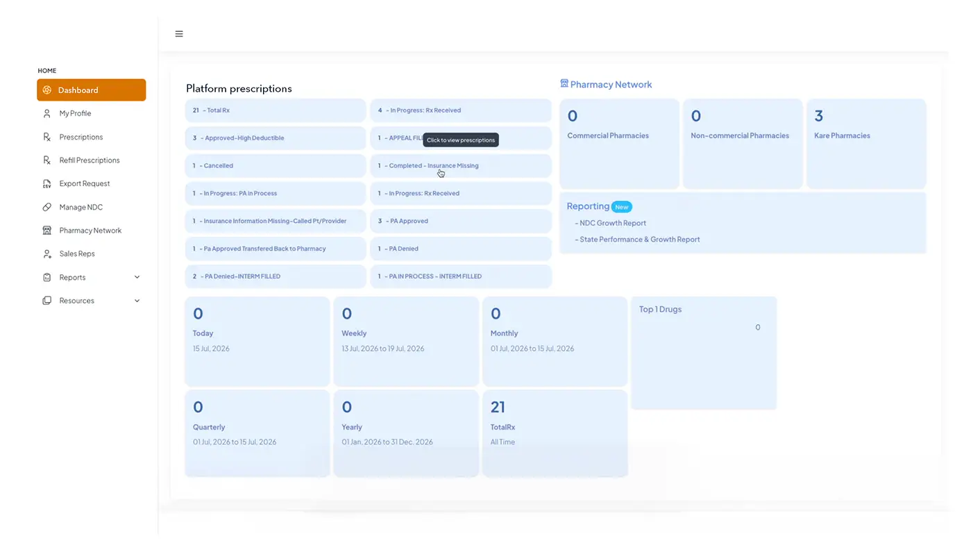Toggle the hamburger menu icon

click(x=179, y=34)
